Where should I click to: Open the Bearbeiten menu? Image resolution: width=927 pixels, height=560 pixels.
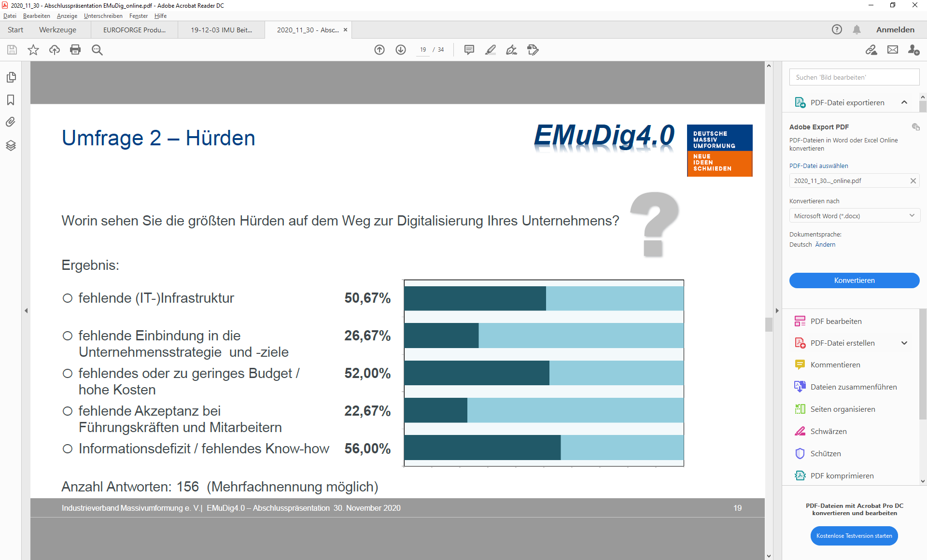(x=37, y=16)
